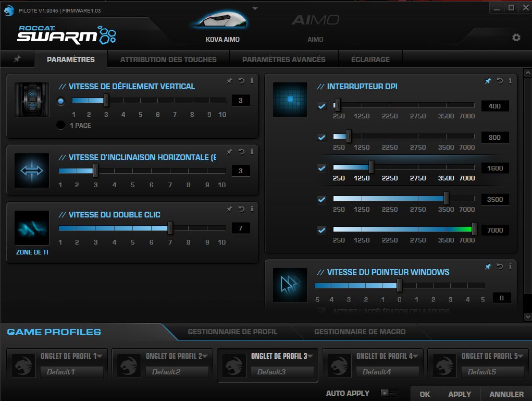Show info for Vitesse du double clic
This screenshot has height=401, width=532.
(252, 209)
